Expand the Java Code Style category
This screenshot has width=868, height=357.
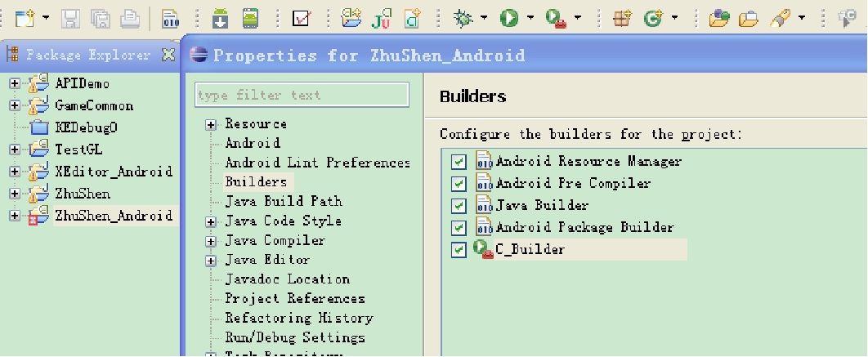210,221
